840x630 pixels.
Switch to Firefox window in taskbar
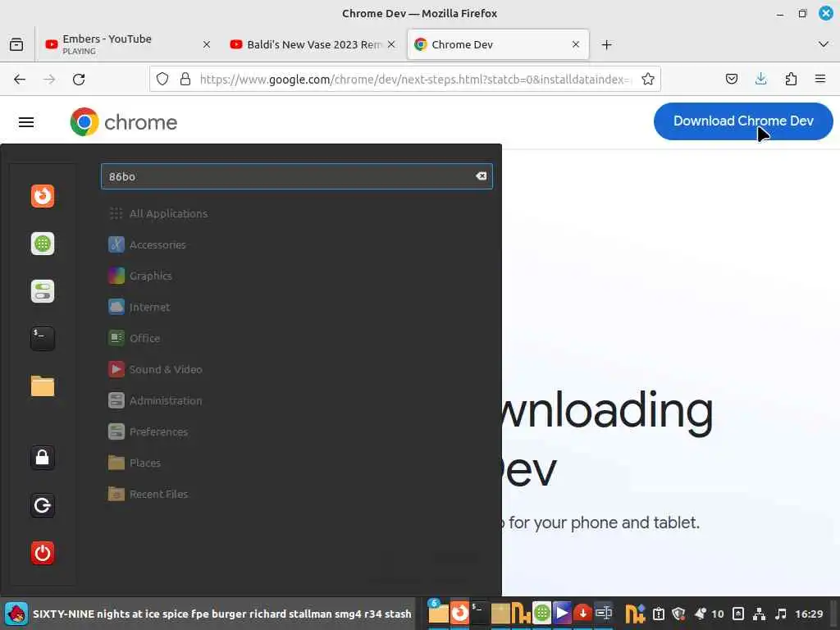click(x=459, y=613)
